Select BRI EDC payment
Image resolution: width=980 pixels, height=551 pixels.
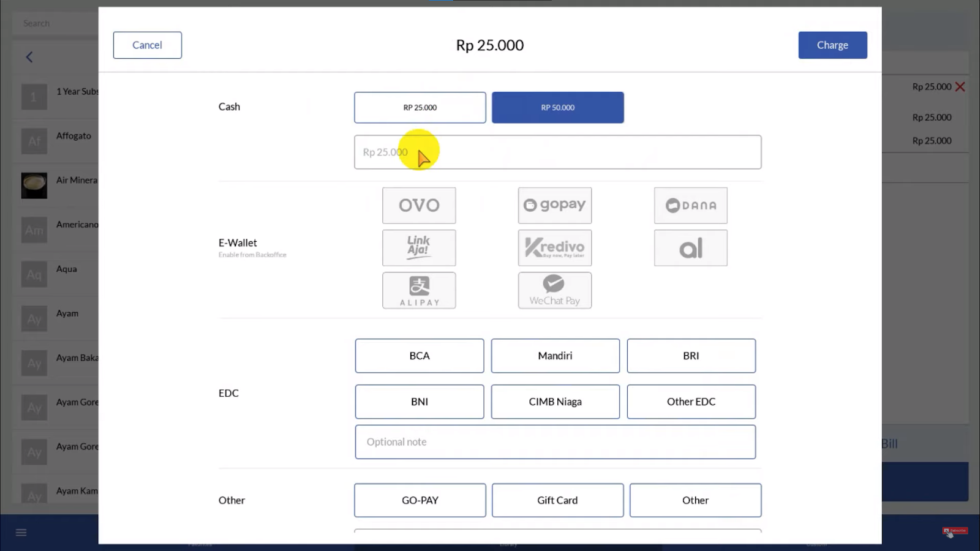click(692, 356)
